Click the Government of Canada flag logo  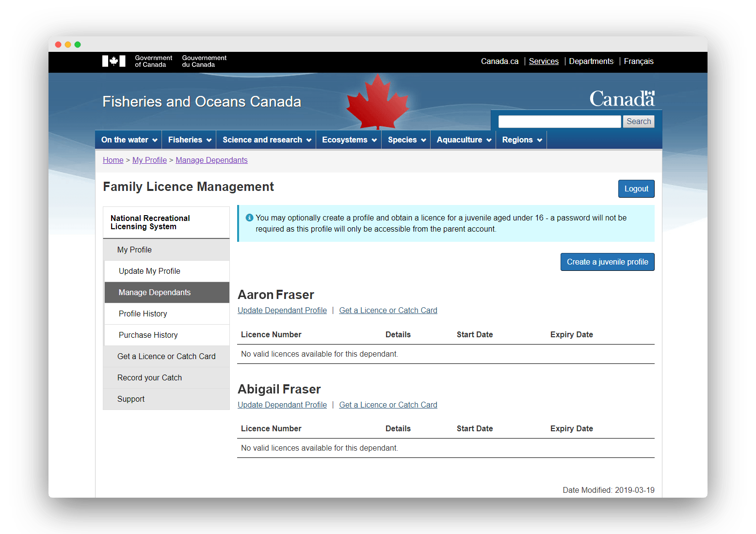pos(114,61)
